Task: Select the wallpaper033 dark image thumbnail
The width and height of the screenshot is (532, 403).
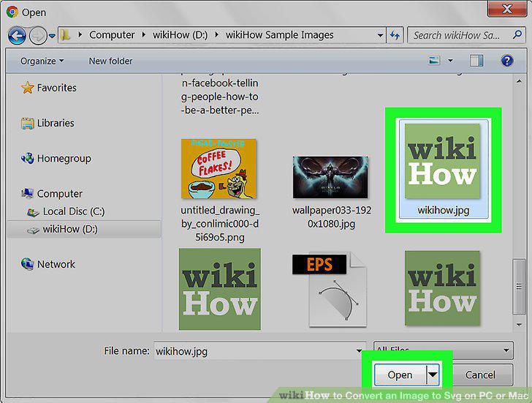Action: [330, 177]
